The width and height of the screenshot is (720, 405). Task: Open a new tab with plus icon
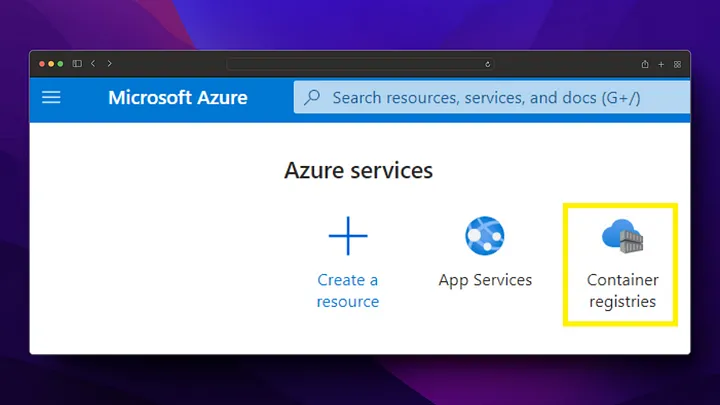pyautogui.click(x=661, y=65)
